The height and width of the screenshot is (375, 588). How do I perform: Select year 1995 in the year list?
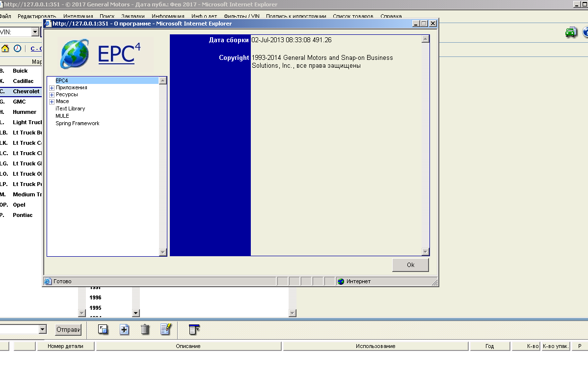[x=95, y=308]
